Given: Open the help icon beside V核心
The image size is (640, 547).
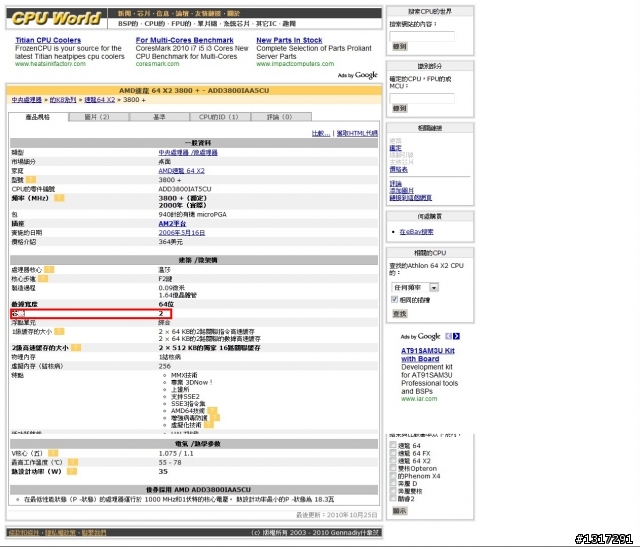Looking at the screenshot, I should coord(53,453).
